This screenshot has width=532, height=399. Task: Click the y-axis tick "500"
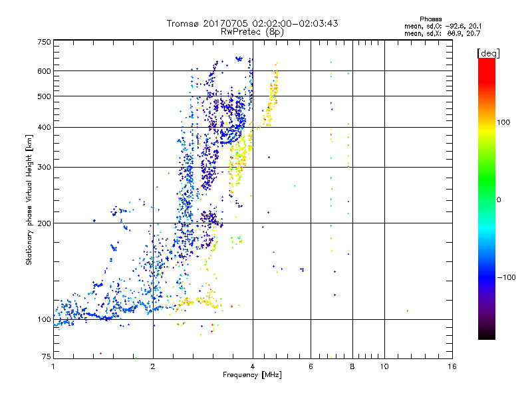44,96
